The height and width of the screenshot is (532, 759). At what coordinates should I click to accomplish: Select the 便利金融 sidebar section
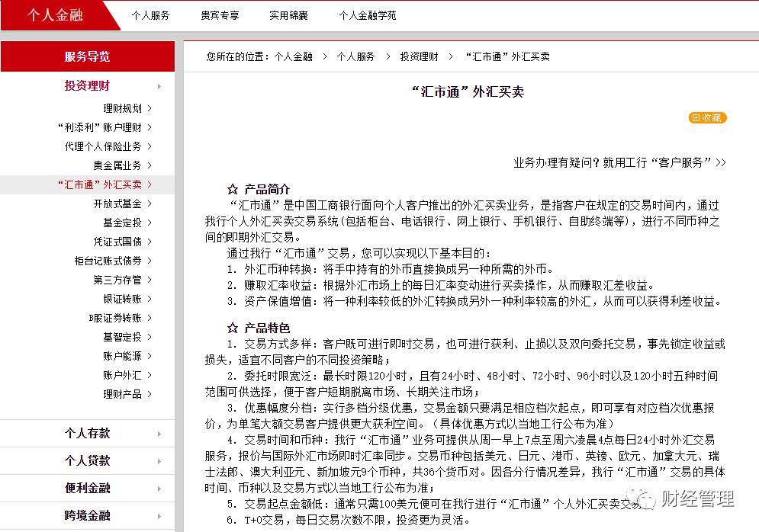pos(88,488)
